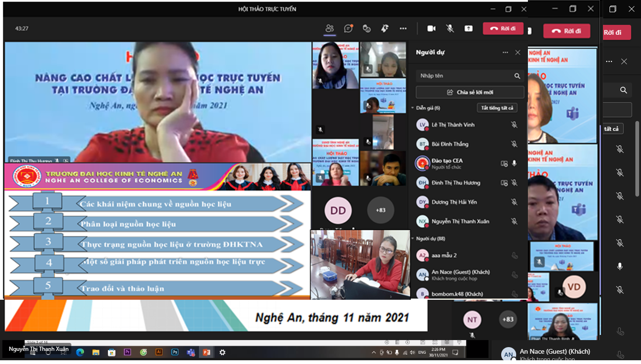Image resolution: width=641 pixels, height=364 pixels.
Task: Close the participants panel in rightmost window
Action: tap(624, 61)
